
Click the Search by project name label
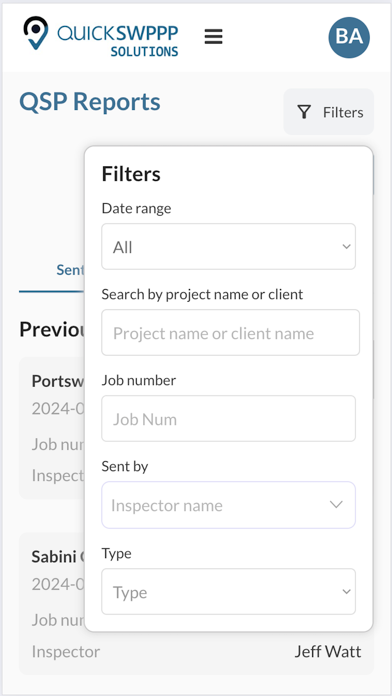(202, 294)
